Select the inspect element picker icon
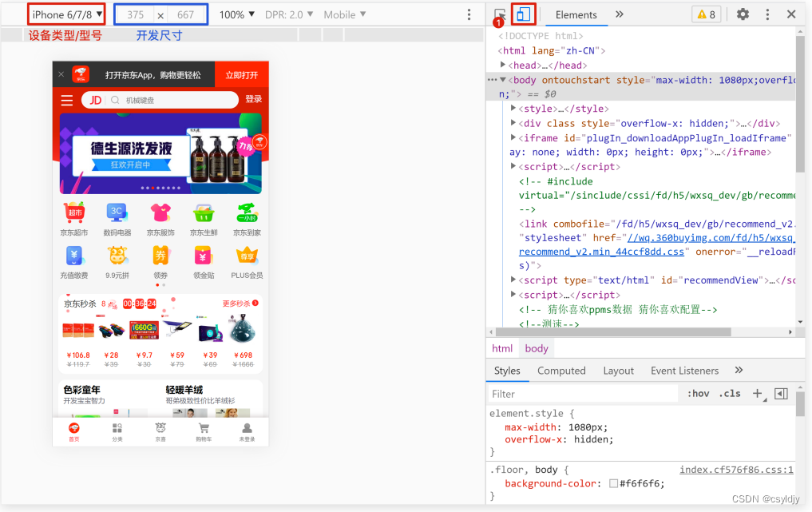The image size is (812, 512). click(501, 14)
